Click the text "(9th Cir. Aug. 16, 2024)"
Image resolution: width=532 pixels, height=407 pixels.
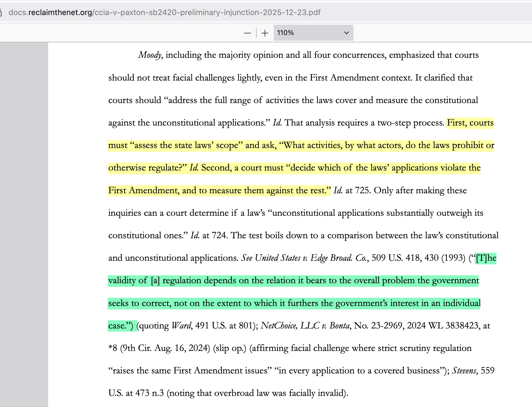coord(165,348)
